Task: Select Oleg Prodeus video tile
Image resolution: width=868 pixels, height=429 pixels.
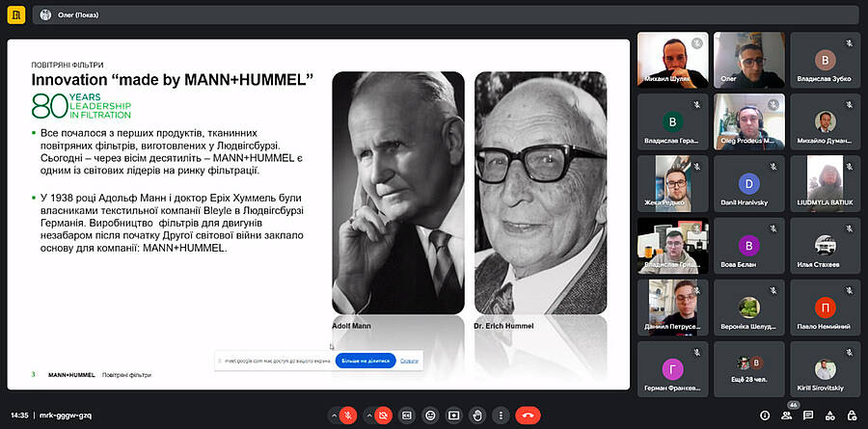Action: click(749, 121)
